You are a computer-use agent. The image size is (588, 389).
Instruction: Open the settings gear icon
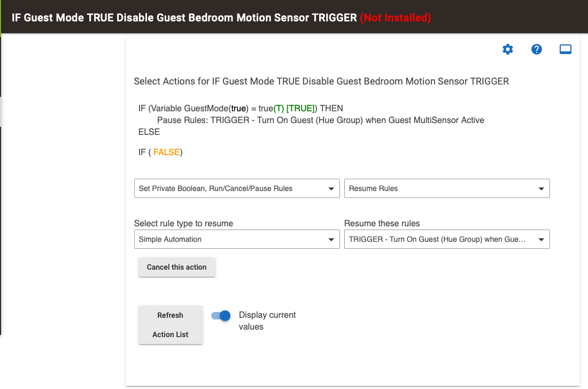(x=508, y=49)
